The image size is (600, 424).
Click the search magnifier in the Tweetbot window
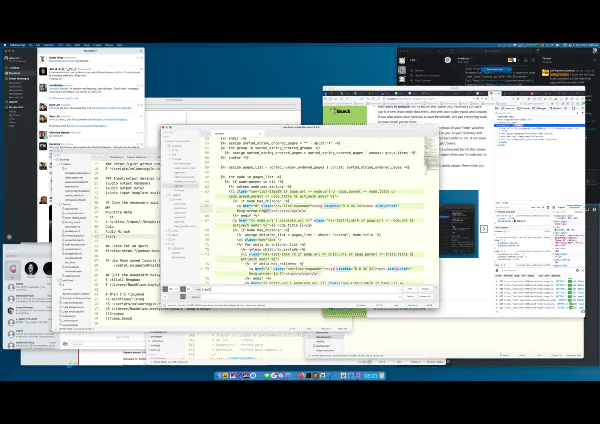pyautogui.click(x=141, y=51)
